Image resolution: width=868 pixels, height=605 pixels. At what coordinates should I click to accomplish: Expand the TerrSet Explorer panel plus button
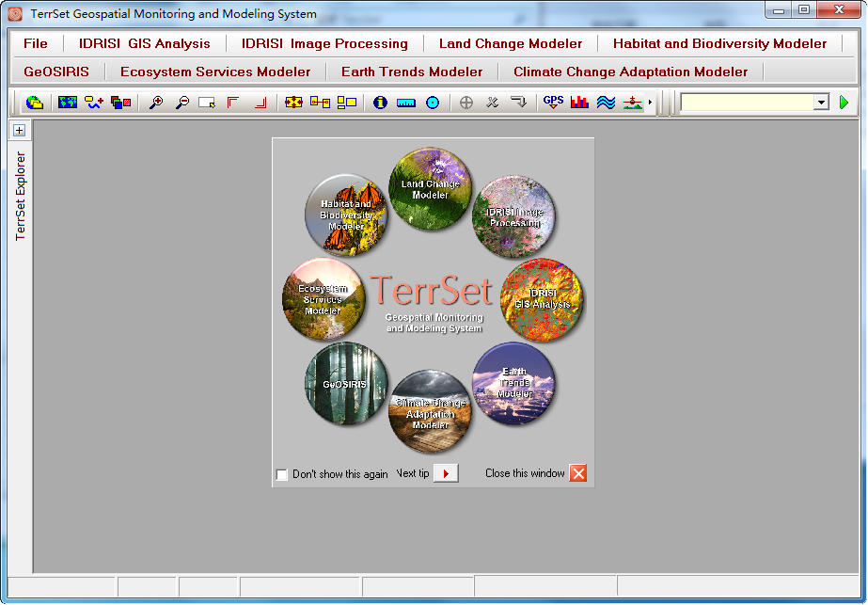tap(19, 130)
